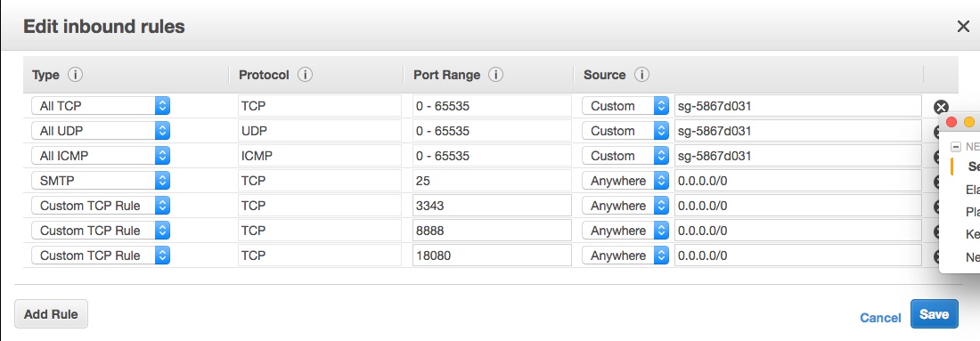Image resolution: width=980 pixels, height=341 pixels.
Task: Open Anywhere source dropdown for port 8888 rule
Action: 625,231
